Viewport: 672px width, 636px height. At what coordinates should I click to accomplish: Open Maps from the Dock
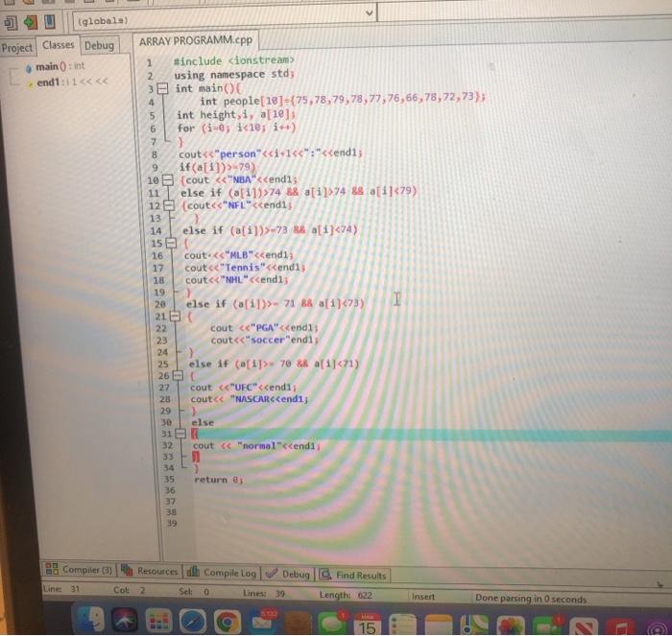[x=474, y=624]
